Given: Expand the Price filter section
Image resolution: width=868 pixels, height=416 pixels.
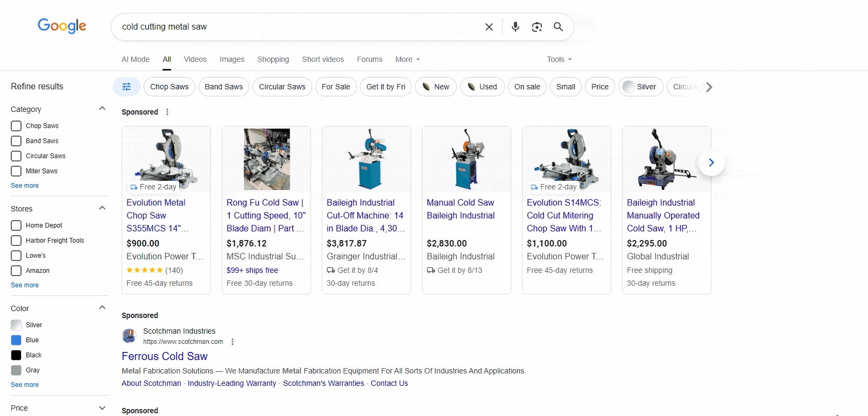Looking at the screenshot, I should [x=102, y=408].
